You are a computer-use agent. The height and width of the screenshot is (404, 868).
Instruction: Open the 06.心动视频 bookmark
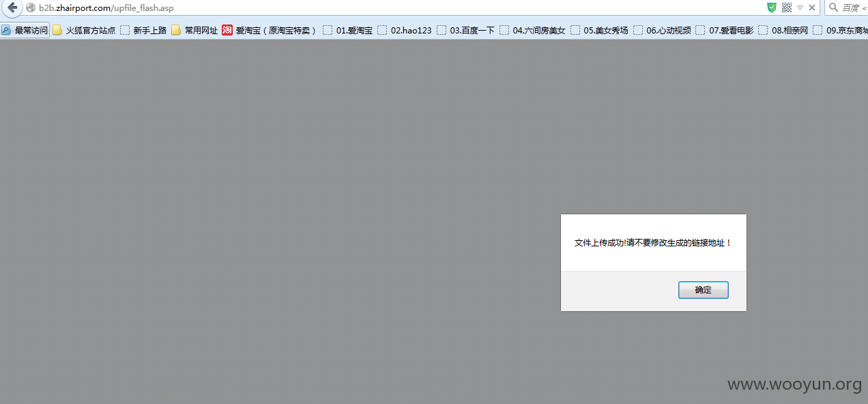pos(662,30)
